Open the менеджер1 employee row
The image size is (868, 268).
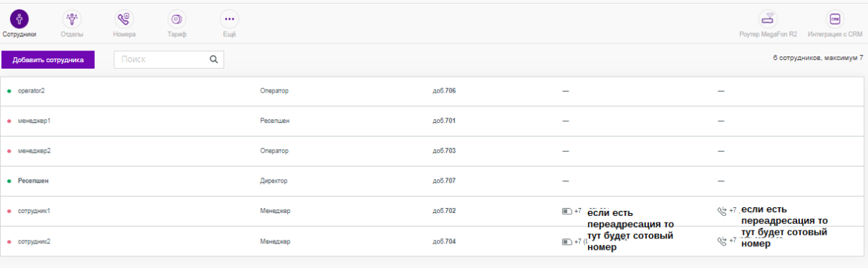pos(433,121)
